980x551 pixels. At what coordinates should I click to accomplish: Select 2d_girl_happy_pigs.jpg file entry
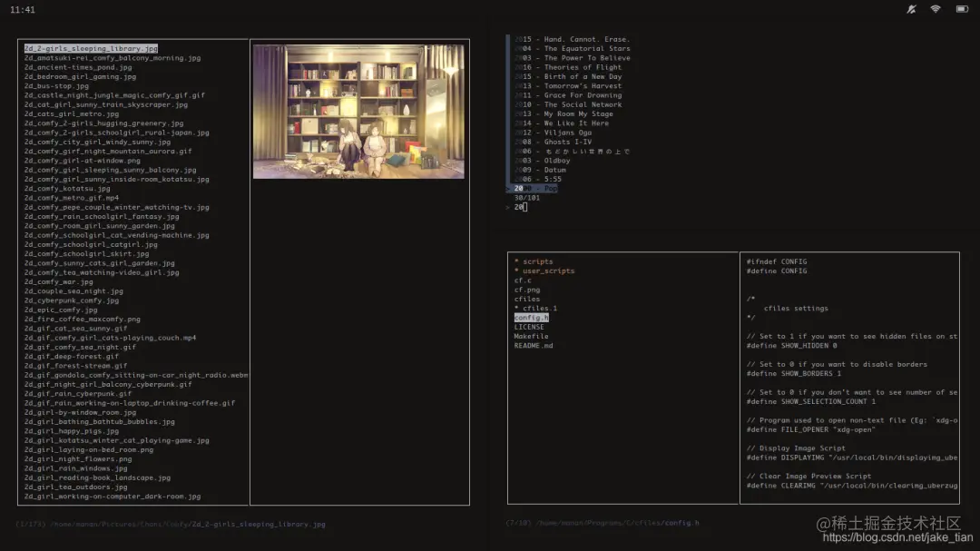72,431
